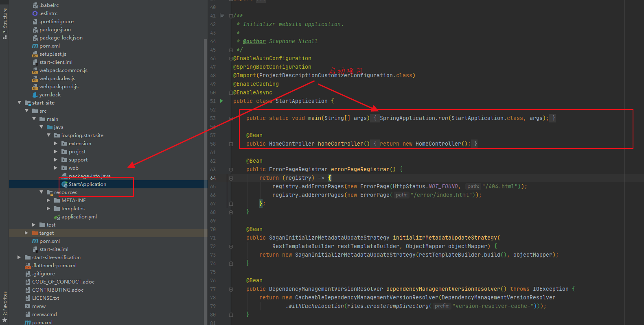
Task: Expand the project package
Action: coord(56,151)
